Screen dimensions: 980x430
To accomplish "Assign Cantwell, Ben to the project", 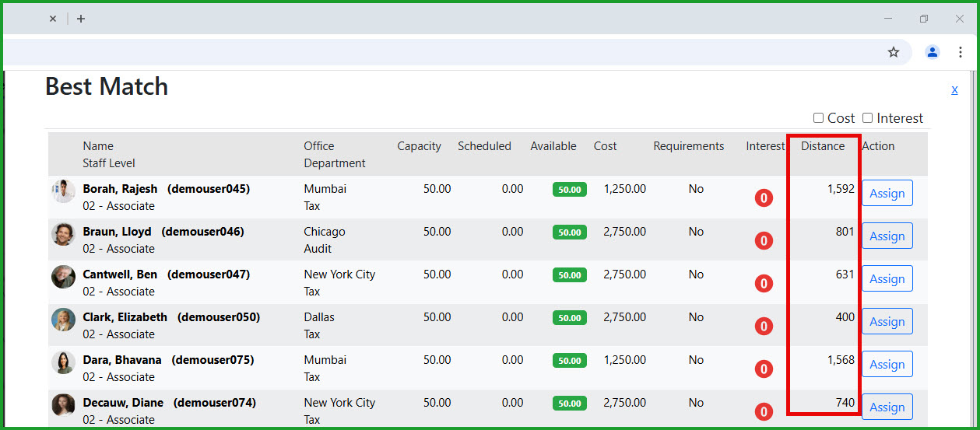I will [887, 278].
